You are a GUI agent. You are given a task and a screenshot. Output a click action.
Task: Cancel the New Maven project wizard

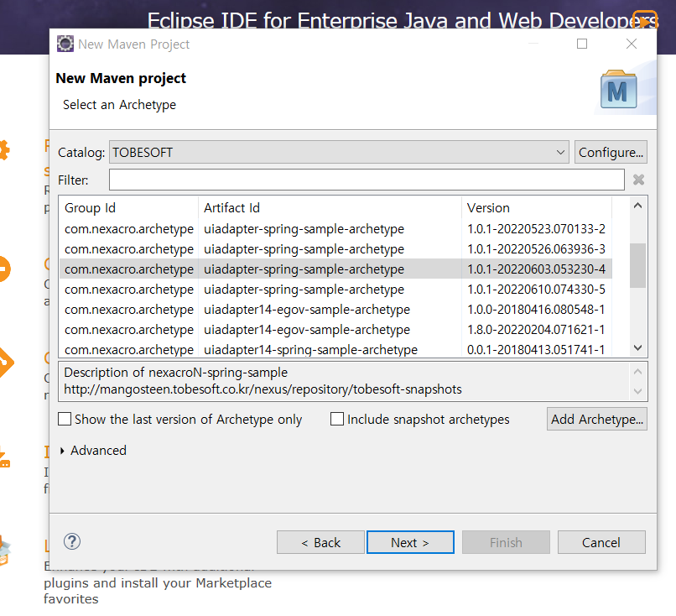601,542
